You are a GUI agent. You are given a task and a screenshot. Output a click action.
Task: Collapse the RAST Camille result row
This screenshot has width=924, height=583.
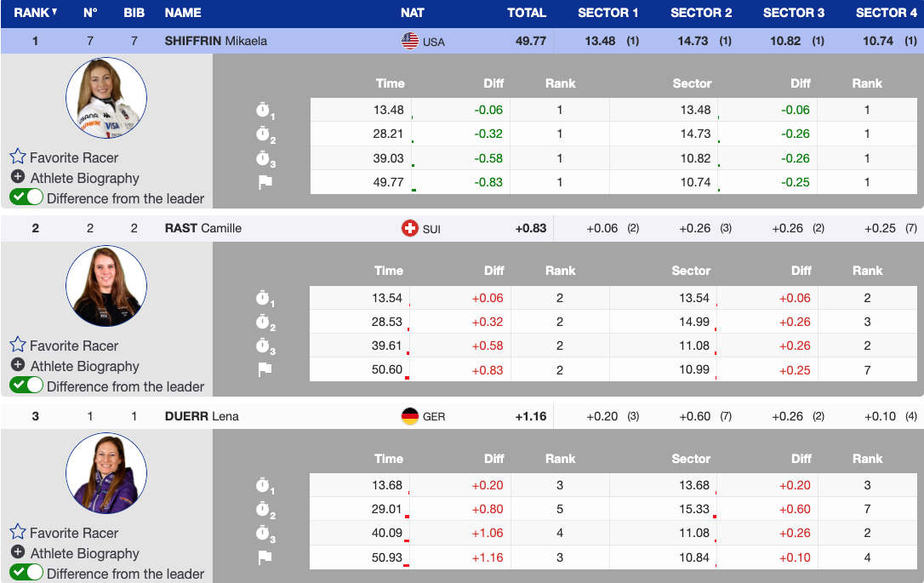[202, 228]
